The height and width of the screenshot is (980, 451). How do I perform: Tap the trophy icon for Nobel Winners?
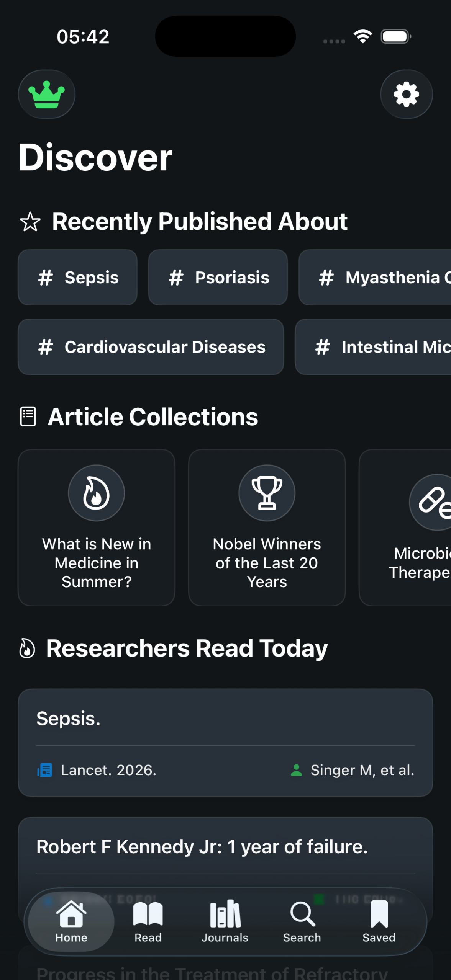(267, 493)
